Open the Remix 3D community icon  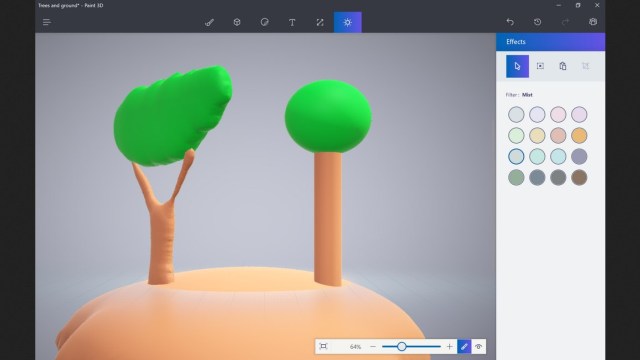click(x=593, y=22)
